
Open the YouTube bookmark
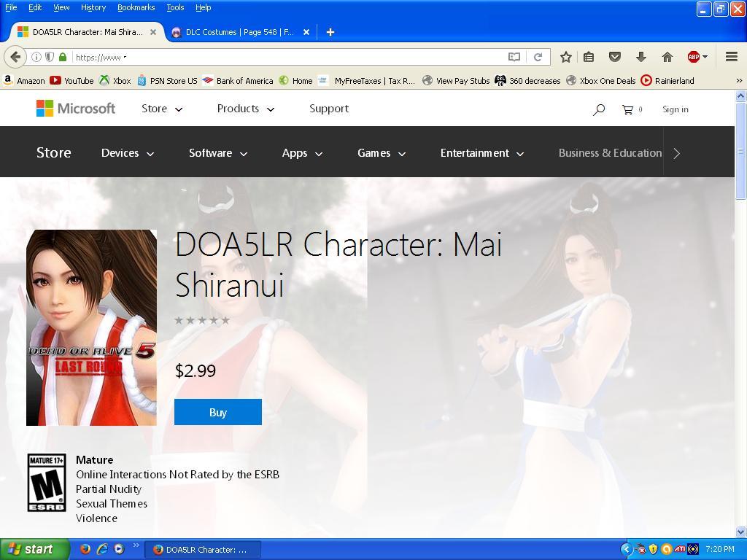(x=72, y=80)
